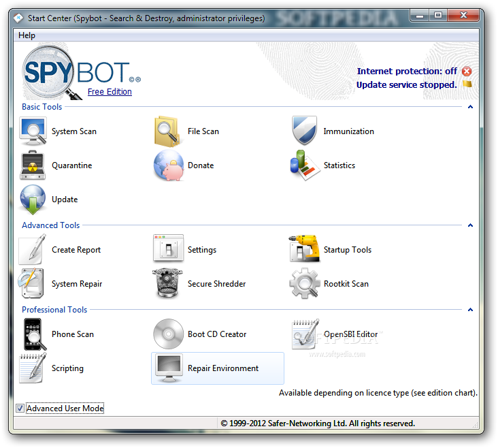Open the System Scan tool icon
This screenshot has width=498, height=448.
(x=33, y=131)
